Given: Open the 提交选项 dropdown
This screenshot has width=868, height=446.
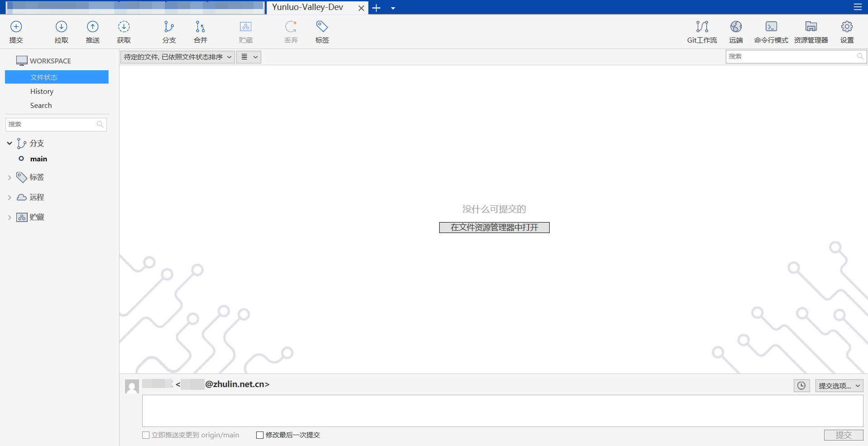Looking at the screenshot, I should tap(839, 386).
